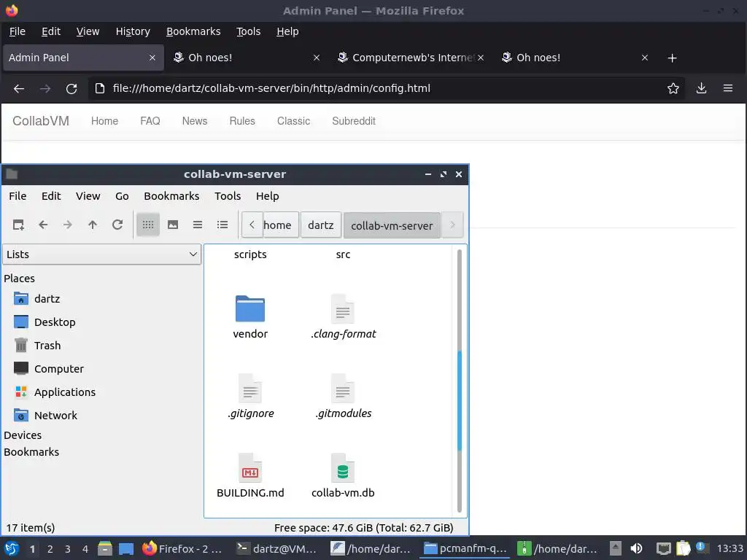The height and width of the screenshot is (560, 747).
Task: Go forward in file manager toolbar
Action: [68, 225]
